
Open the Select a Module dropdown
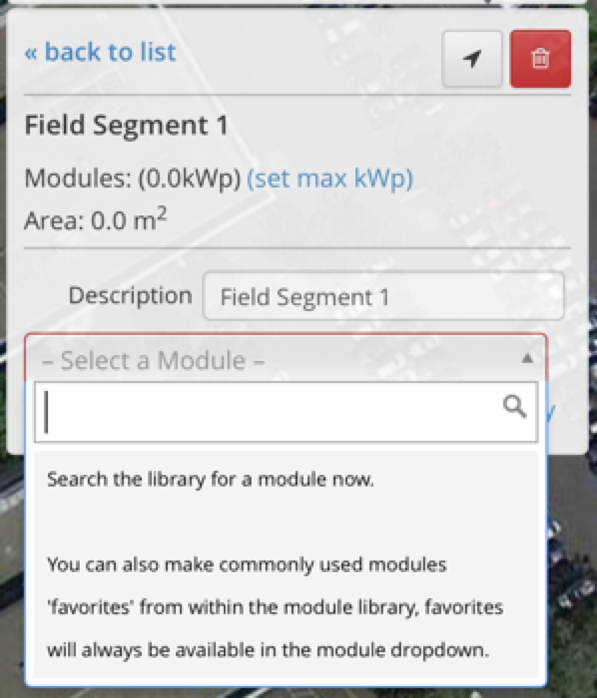[286, 360]
